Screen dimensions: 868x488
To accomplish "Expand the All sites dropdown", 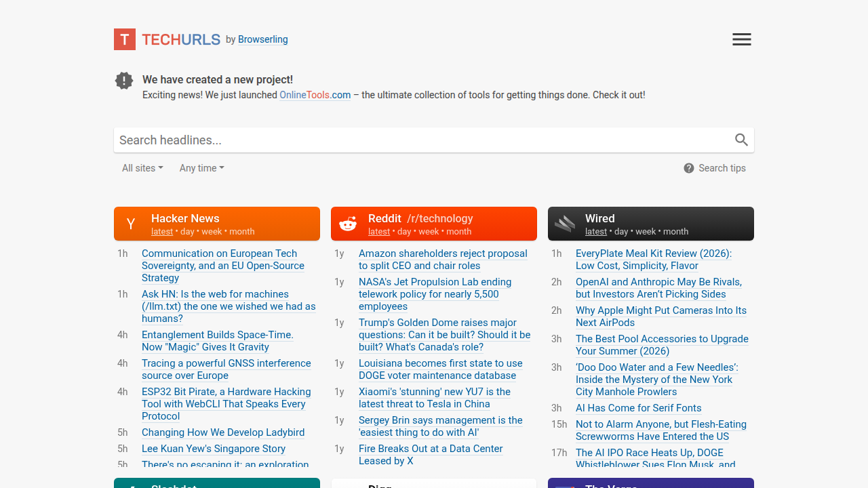I will click(x=142, y=168).
